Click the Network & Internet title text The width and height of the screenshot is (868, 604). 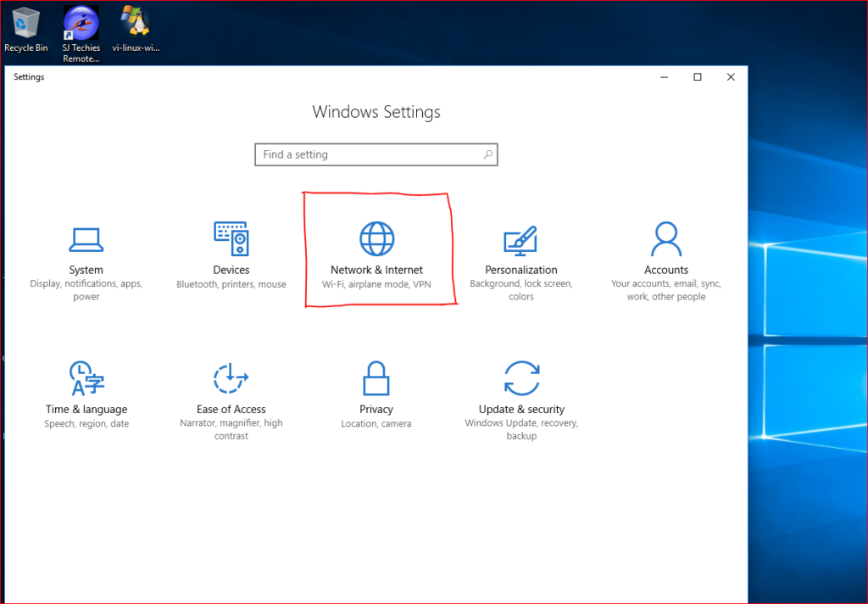[376, 270]
